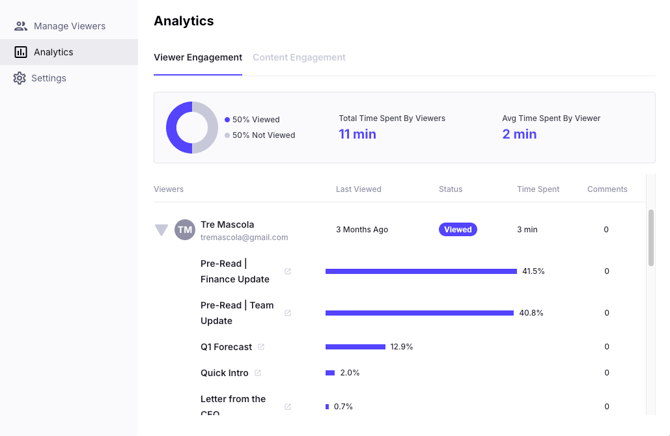Image resolution: width=670 pixels, height=436 pixels.
Task: Open Manage Viewers in the sidebar
Action: pyautogui.click(x=69, y=26)
